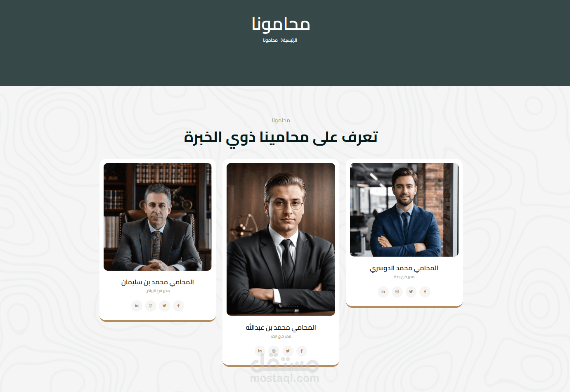Select the photo of lawyer in library
The width and height of the screenshot is (570, 392).
pos(158,217)
